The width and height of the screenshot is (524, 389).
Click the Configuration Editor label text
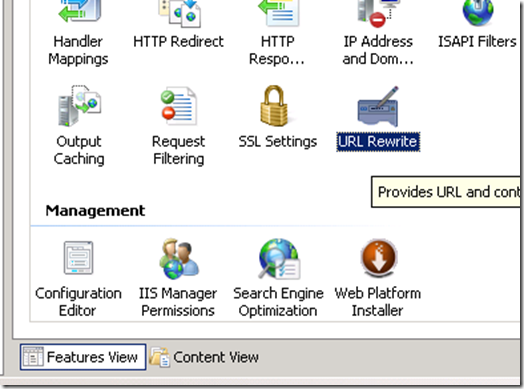pyautogui.click(x=78, y=302)
